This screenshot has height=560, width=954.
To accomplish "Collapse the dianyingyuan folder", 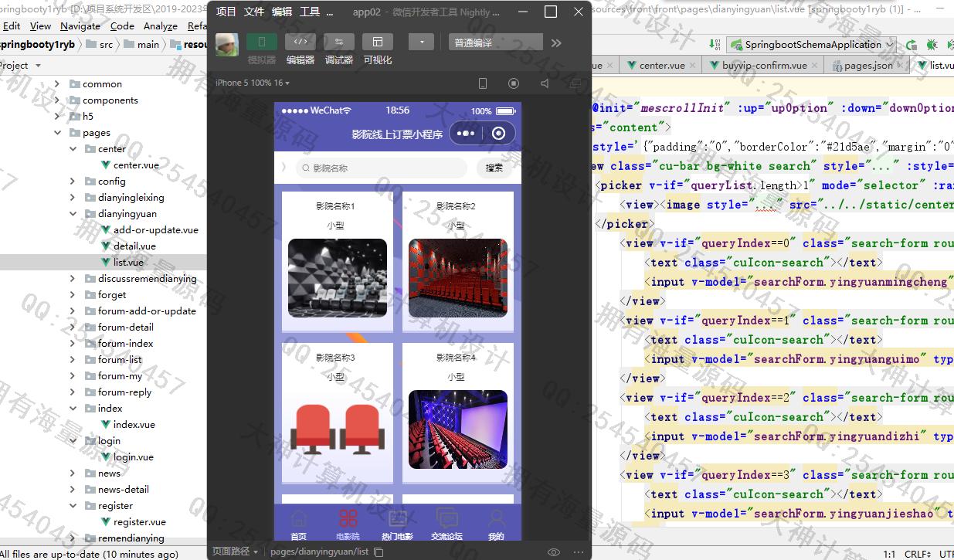I will [73, 214].
